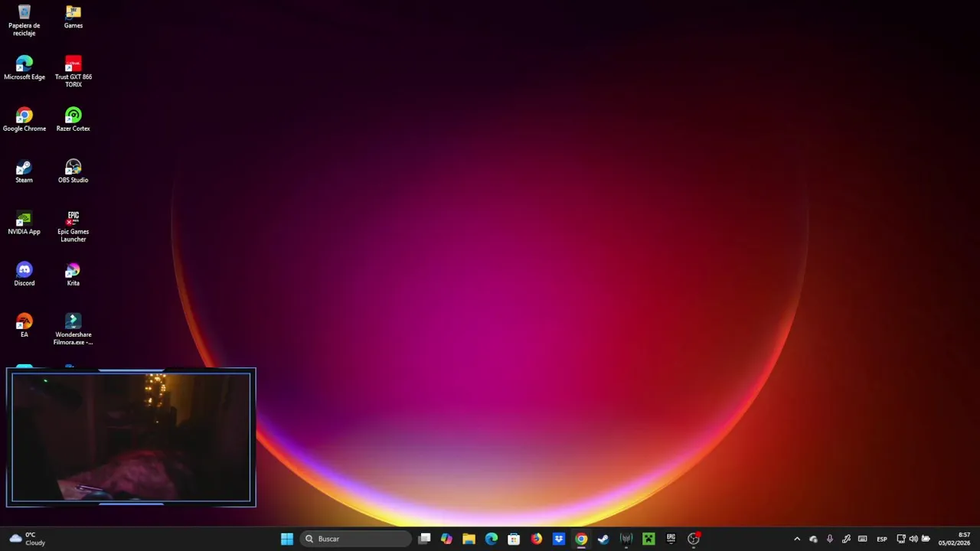
Task: Open Dropbox from the taskbar
Action: 559,539
